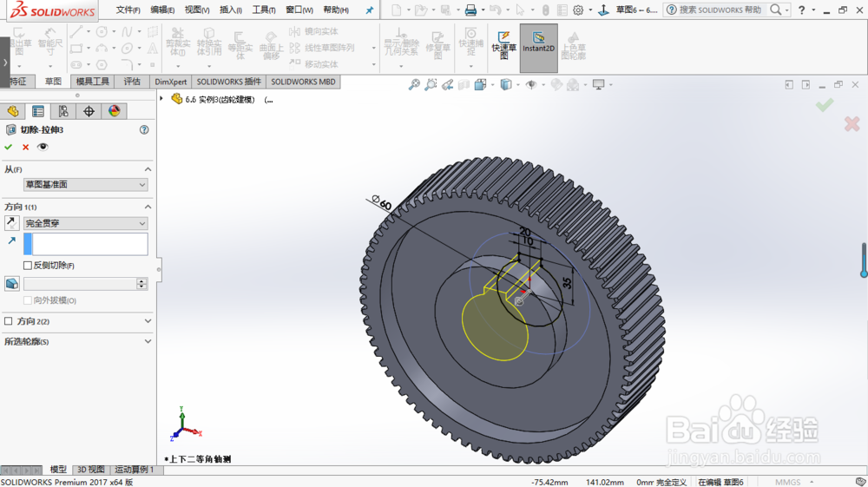
Task: Click the Zoom to Fit icon
Action: pos(414,85)
